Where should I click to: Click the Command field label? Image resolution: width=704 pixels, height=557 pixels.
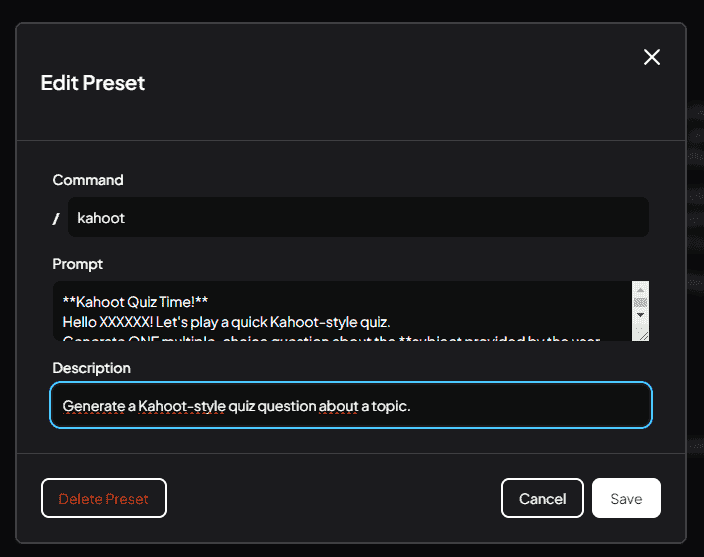[88, 180]
